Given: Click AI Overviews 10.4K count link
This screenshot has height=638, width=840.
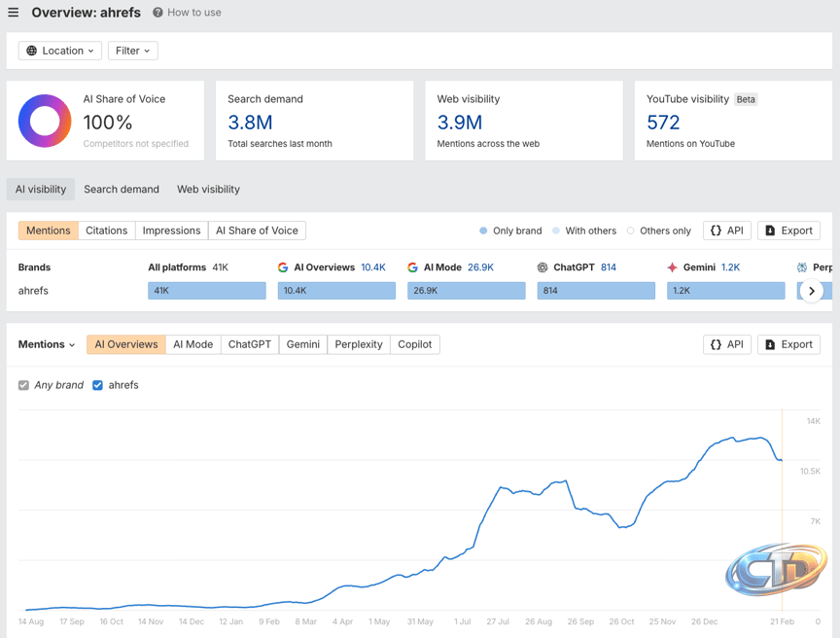Looking at the screenshot, I should click(373, 267).
